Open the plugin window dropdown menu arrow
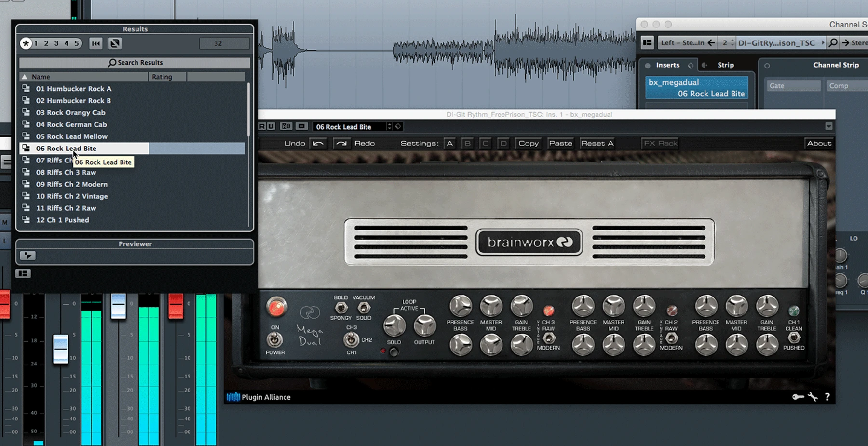 tap(828, 126)
